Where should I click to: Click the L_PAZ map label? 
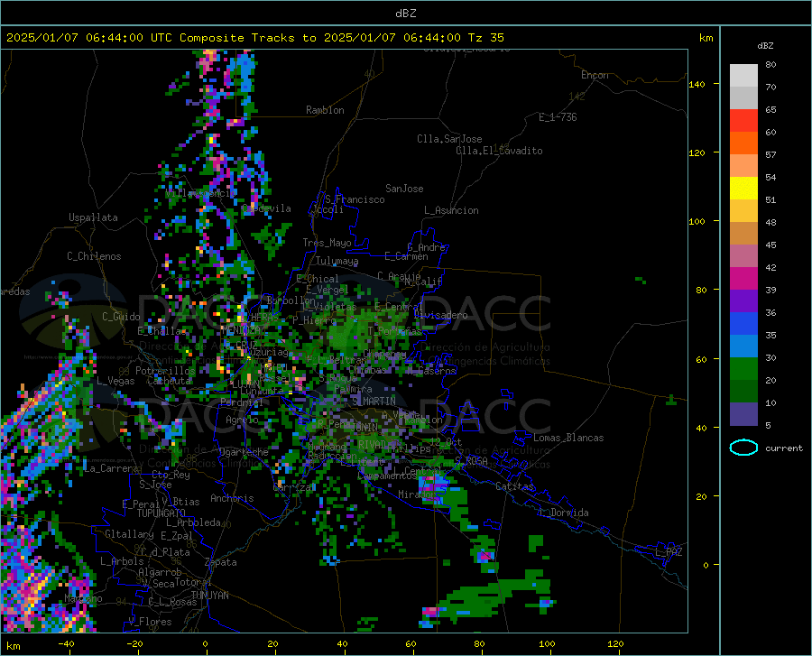tap(669, 552)
